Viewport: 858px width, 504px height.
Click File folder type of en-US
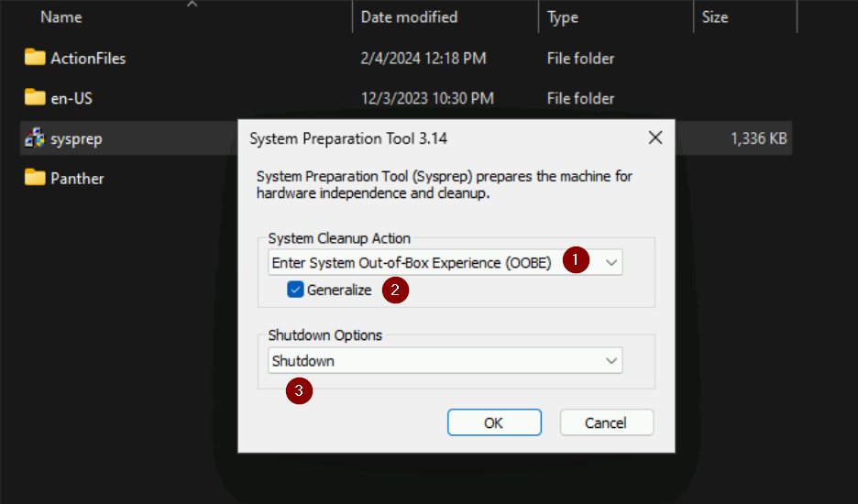click(x=580, y=98)
